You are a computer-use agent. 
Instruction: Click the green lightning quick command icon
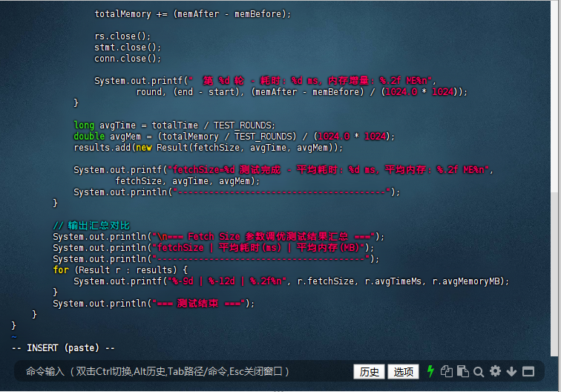tap(430, 372)
